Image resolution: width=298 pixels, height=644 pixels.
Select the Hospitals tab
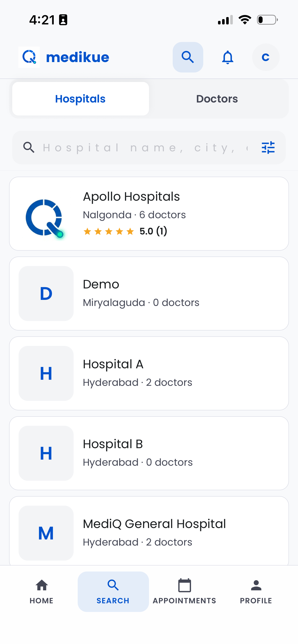pos(80,99)
